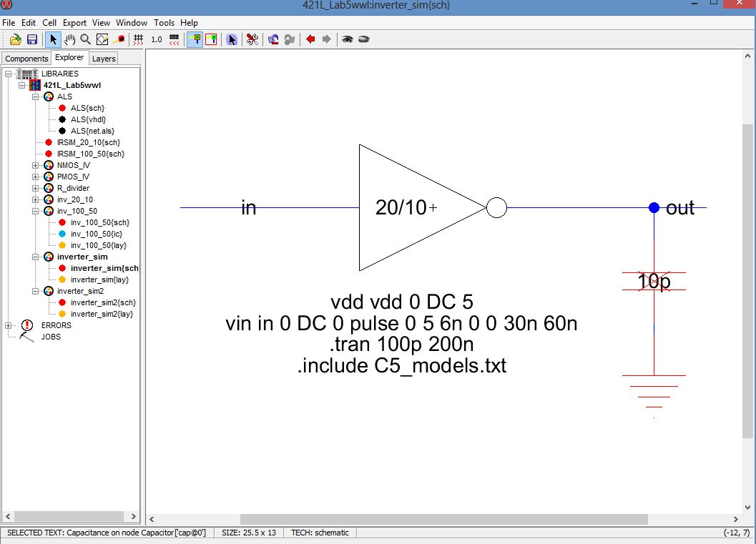Expand cell with open eye icon
This screenshot has width=756, height=544.
point(347,39)
